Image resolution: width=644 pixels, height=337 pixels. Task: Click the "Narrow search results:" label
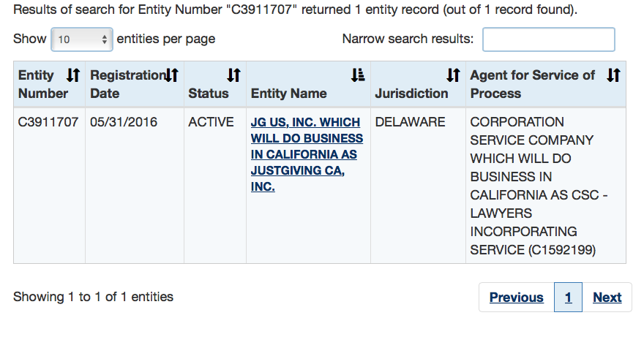point(408,39)
